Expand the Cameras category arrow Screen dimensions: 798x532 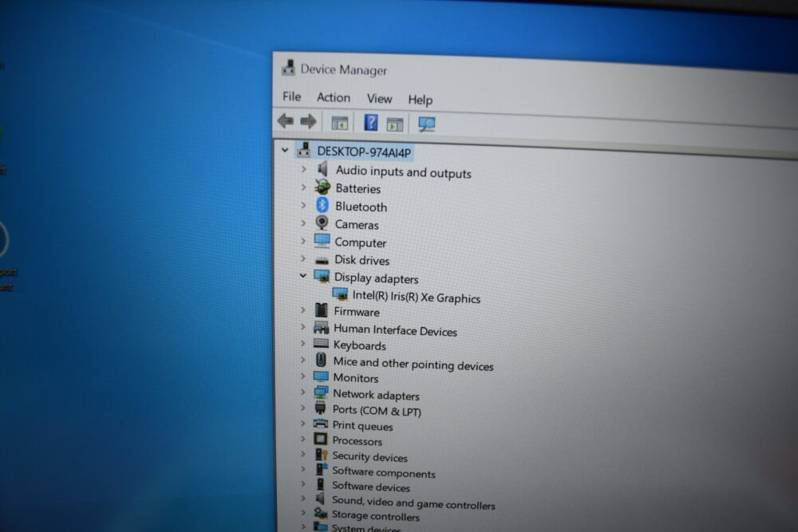(303, 223)
